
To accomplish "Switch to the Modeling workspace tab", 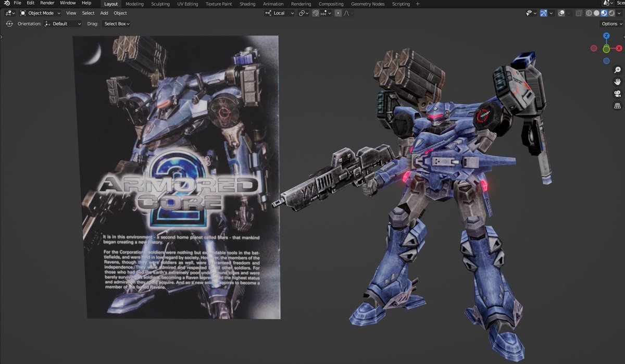I will coord(134,4).
